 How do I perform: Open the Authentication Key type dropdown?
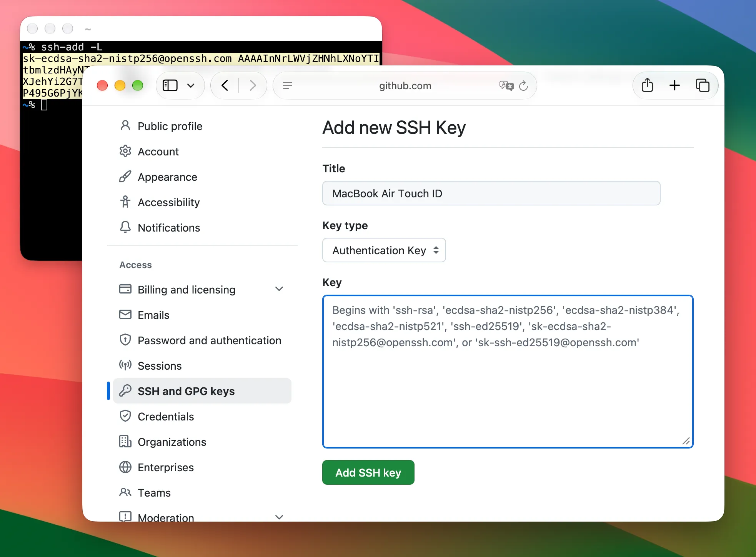384,250
